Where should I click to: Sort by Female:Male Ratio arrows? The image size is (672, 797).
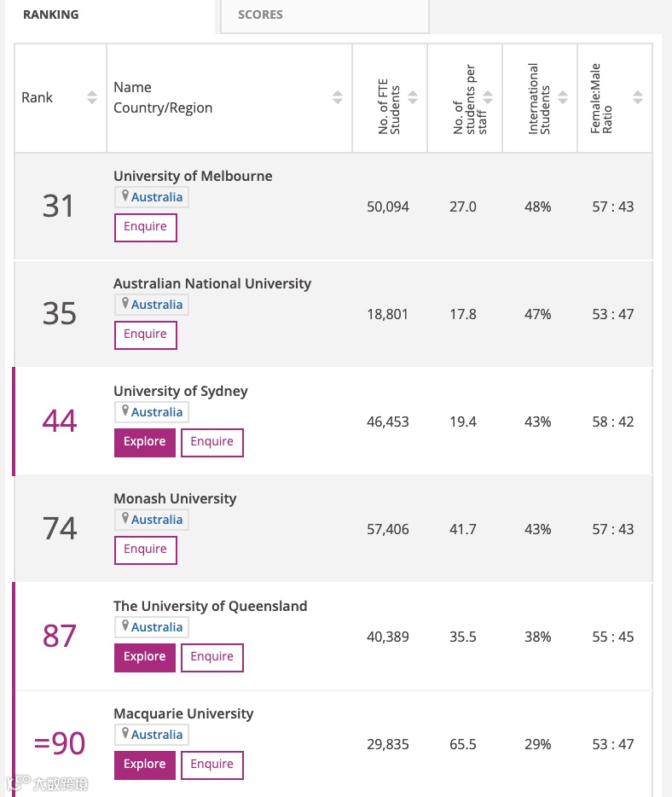pos(638,98)
